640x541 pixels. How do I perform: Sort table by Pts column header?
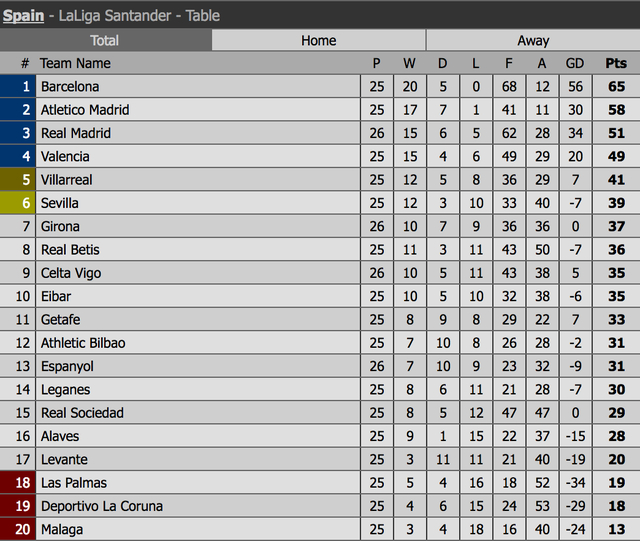coord(616,63)
